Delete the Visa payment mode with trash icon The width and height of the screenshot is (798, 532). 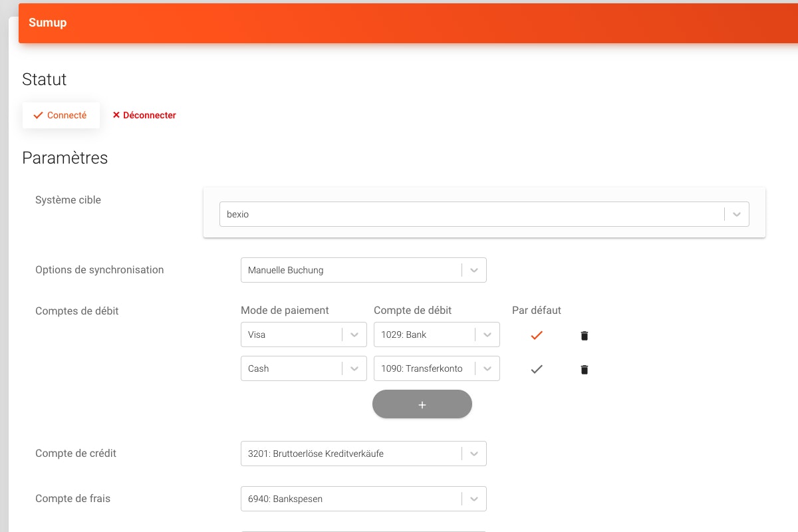tap(584, 336)
